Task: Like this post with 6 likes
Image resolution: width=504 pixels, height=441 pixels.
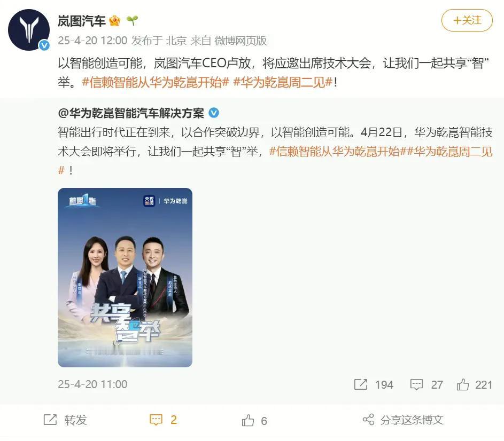Action: point(254,420)
